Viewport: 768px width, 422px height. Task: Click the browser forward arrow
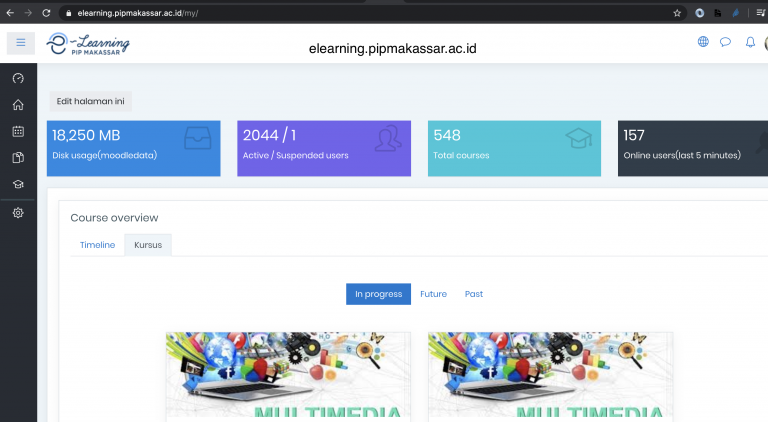coord(28,13)
